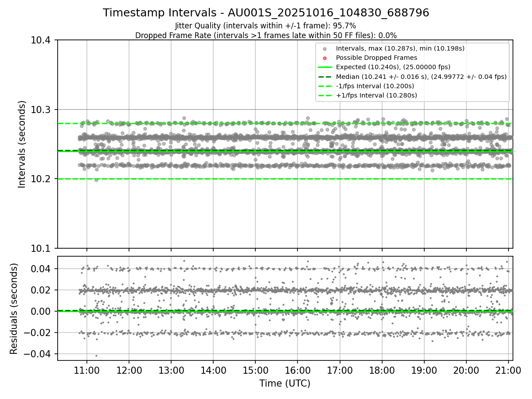
Task: Click the 12:00 time tick label
Action: pos(129,370)
